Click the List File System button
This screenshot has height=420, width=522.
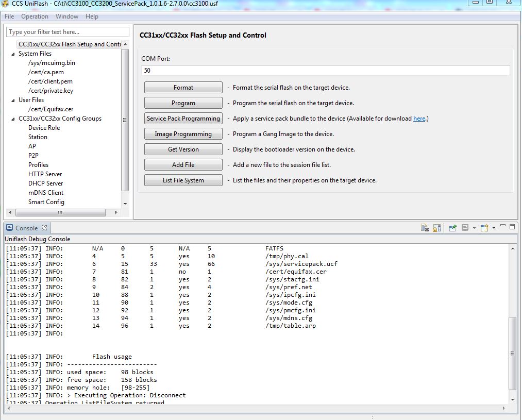point(183,180)
